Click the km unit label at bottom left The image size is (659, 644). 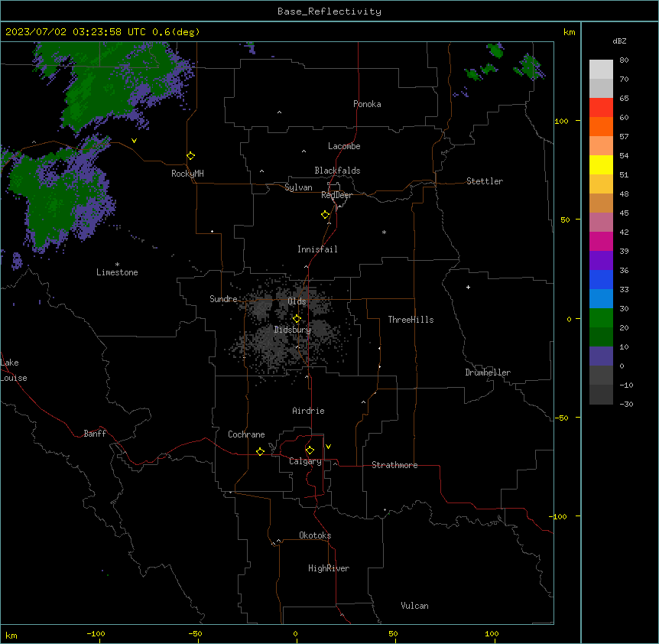(x=11, y=635)
